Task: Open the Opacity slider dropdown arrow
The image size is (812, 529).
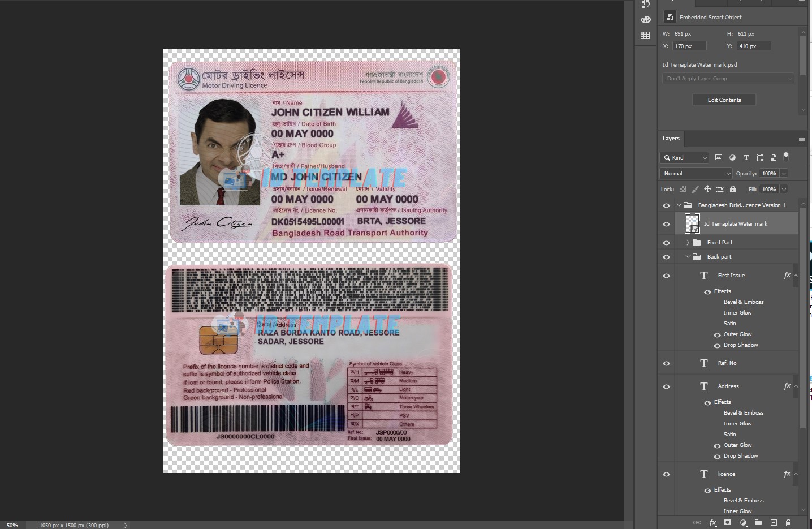Action: point(784,173)
